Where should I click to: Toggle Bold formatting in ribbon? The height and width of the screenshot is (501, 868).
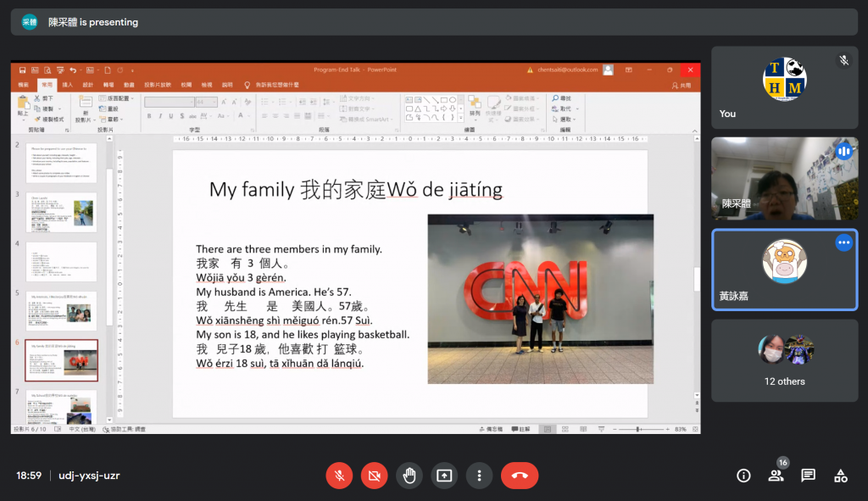tap(149, 116)
